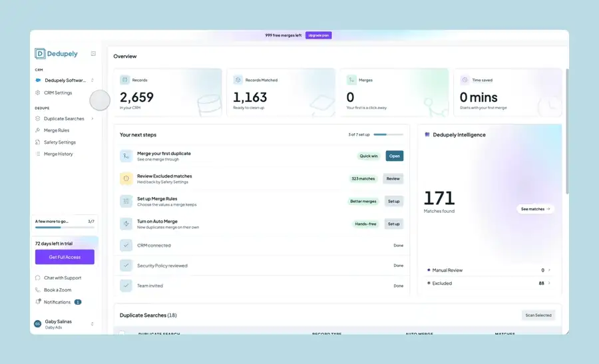Image resolution: width=599 pixels, height=364 pixels.
Task: Open Merge History from sidebar
Action: [58, 154]
